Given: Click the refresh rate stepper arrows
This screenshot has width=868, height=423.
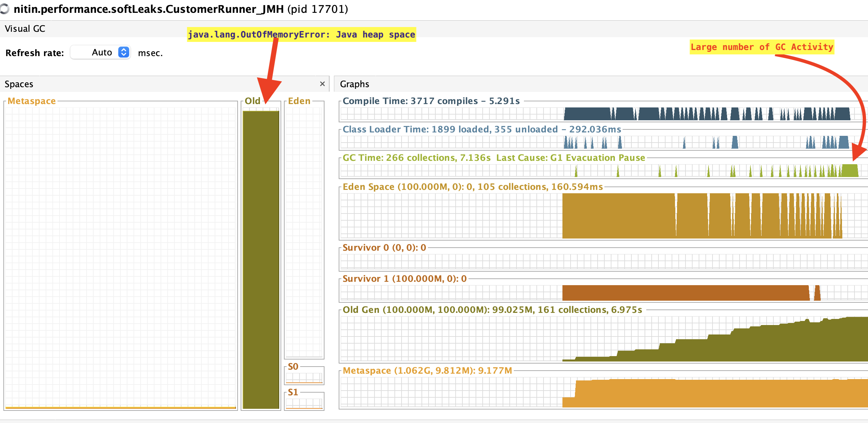Looking at the screenshot, I should tap(124, 52).
